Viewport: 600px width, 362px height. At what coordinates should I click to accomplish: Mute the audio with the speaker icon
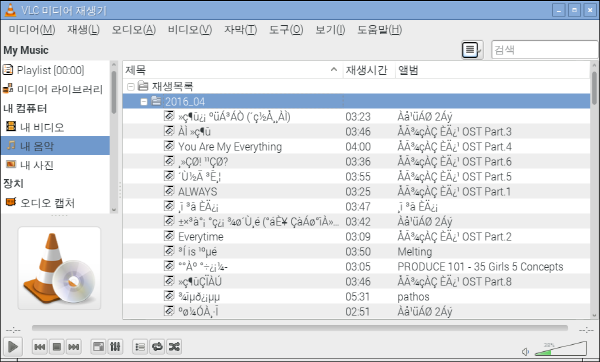(526, 351)
